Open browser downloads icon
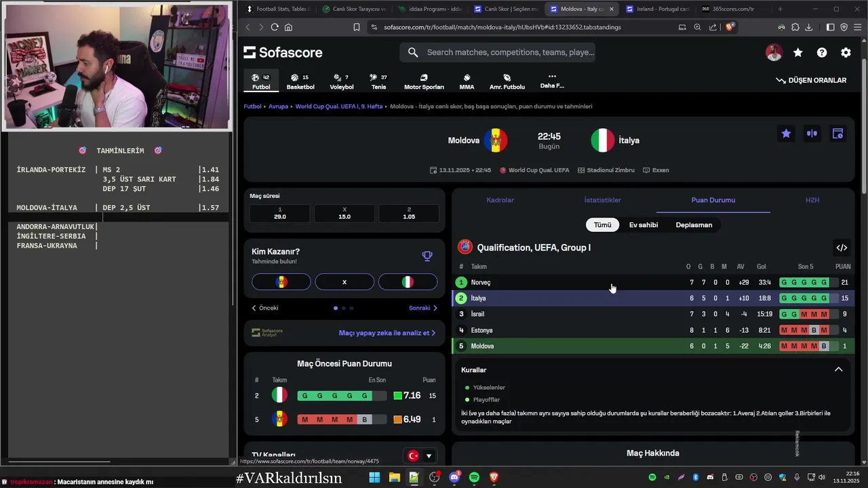This screenshot has height=488, width=868. (x=808, y=27)
